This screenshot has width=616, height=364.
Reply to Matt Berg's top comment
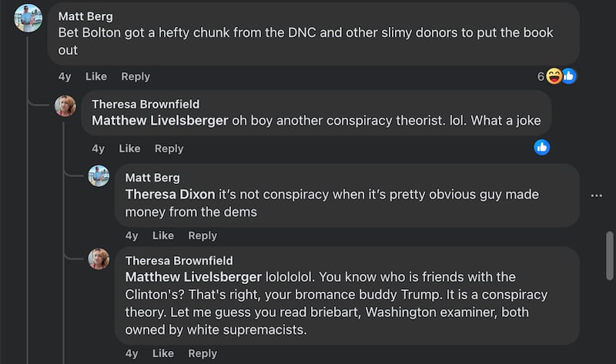pos(136,76)
